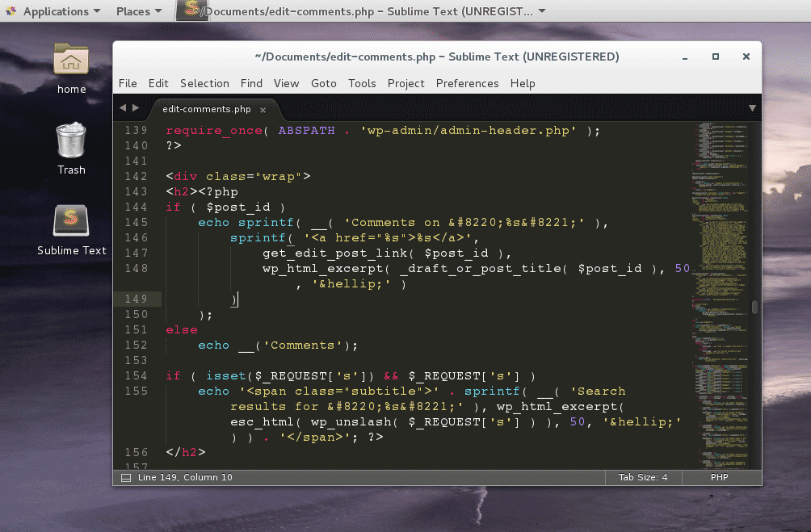Click 'wp-admin/admin-header.php' string
811x532 pixels.
coord(468,130)
